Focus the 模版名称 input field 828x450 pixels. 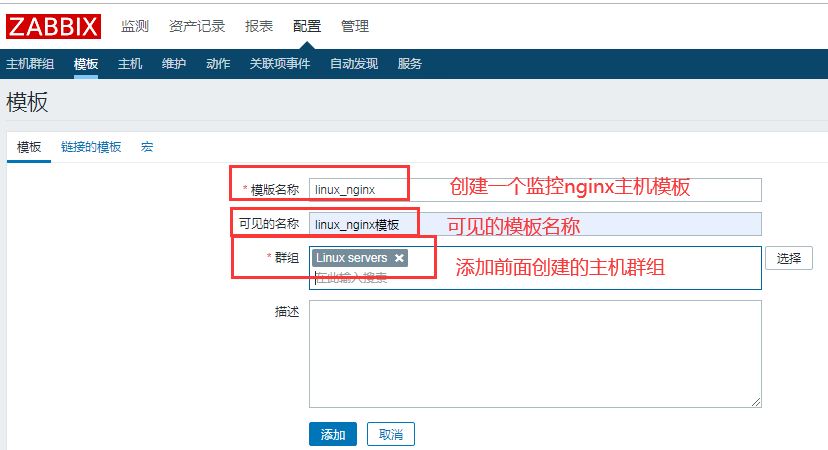[x=535, y=190]
